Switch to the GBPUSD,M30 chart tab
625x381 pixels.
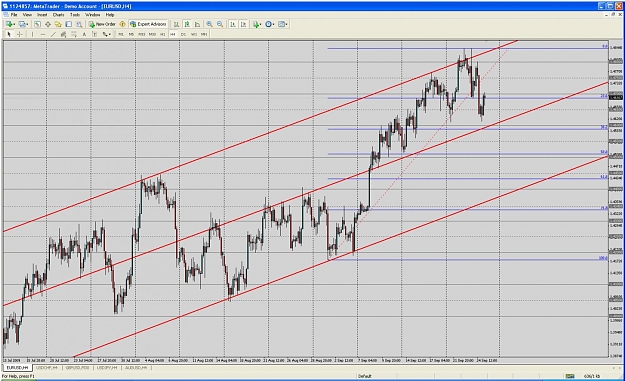77,367
